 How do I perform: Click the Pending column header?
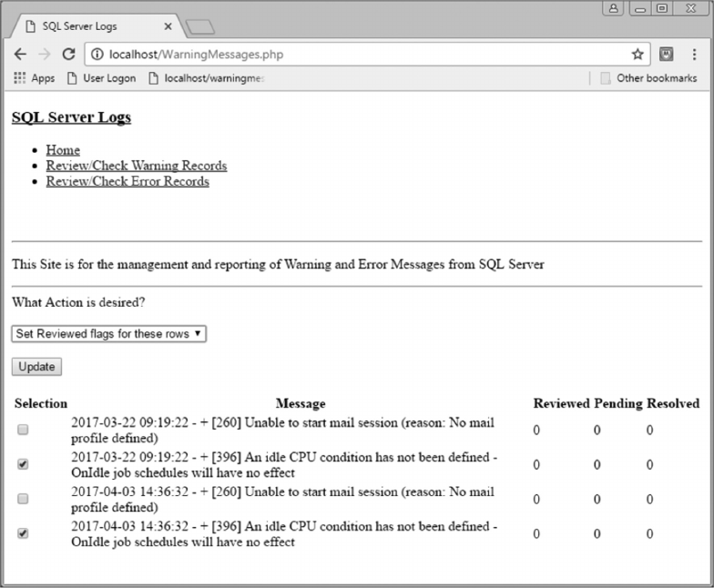(618, 404)
